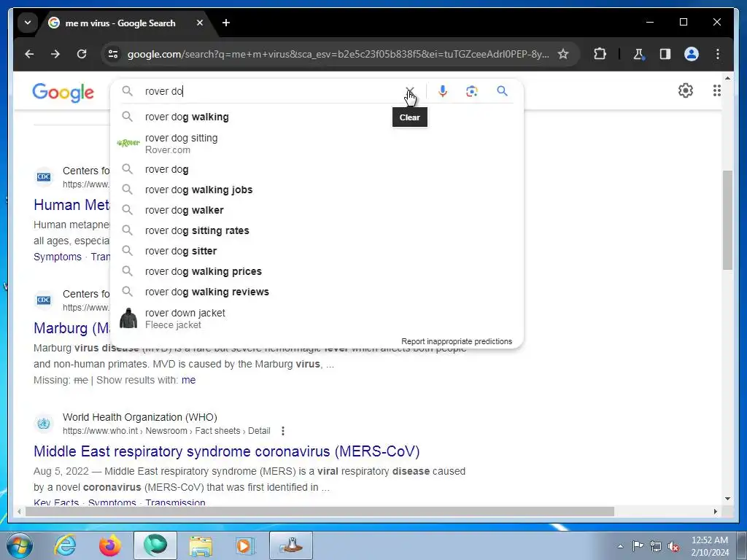This screenshot has width=747, height=560.
Task: Bookmark this page with star icon
Action: coord(563,54)
